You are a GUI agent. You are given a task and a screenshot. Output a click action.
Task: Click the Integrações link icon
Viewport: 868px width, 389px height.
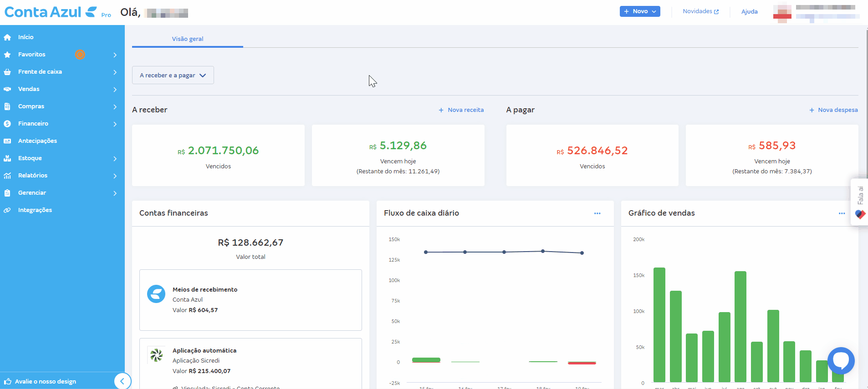[7, 210]
